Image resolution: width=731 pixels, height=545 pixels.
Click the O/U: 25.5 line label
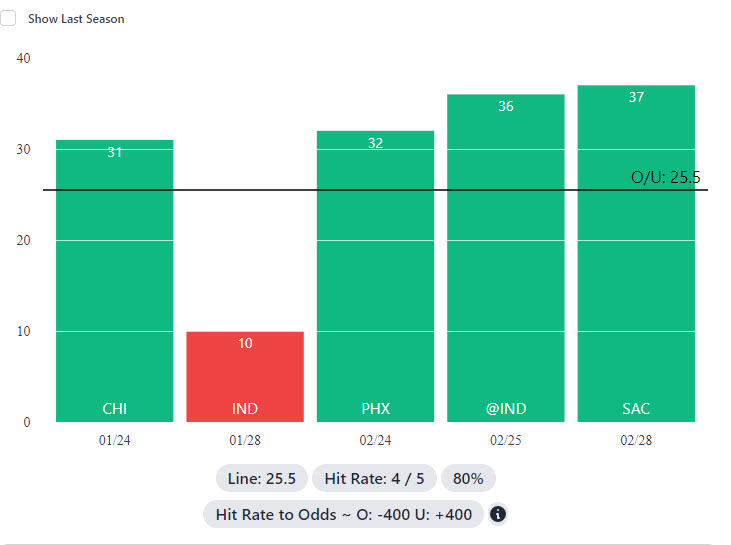665,178
